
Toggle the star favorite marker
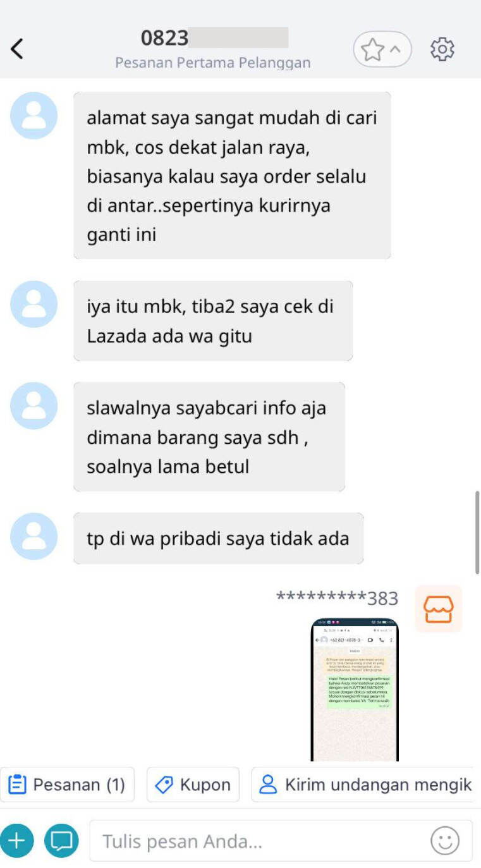click(373, 49)
